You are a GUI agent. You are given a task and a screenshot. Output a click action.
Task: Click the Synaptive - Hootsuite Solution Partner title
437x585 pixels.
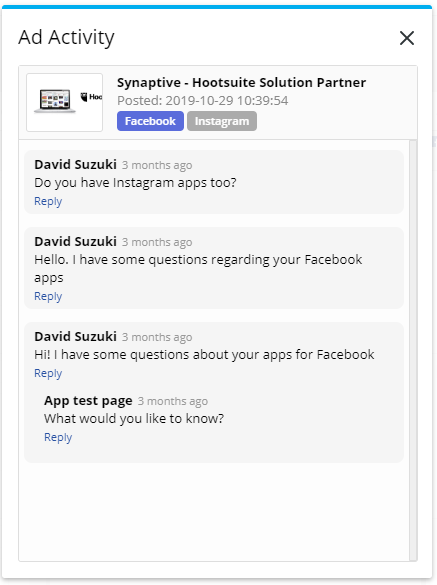pyautogui.click(x=241, y=82)
